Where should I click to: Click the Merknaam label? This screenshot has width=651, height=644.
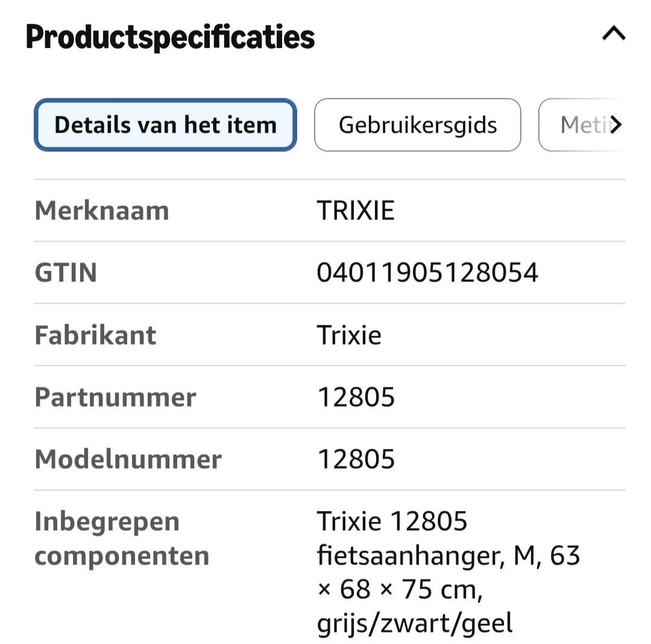pos(102,211)
